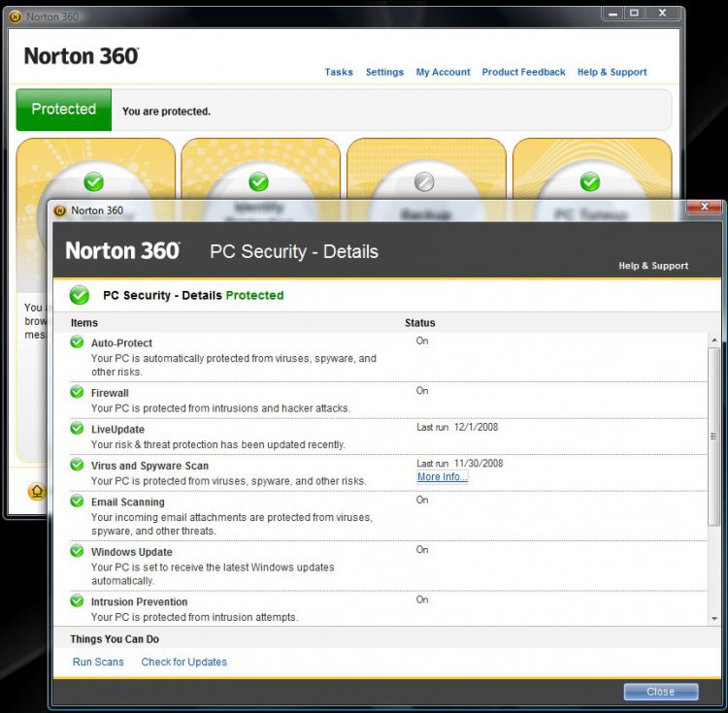The width and height of the screenshot is (728, 713).
Task: Open Help & Support in the PC Security dialog
Action: (x=653, y=266)
